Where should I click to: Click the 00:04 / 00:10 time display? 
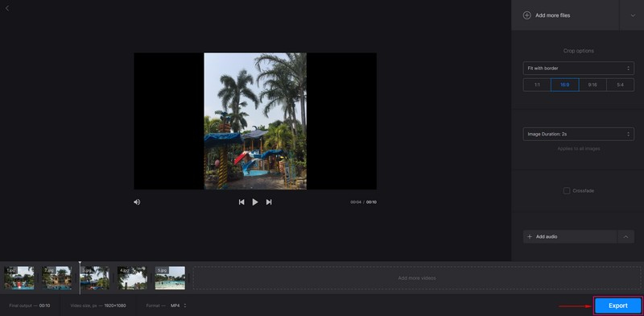(x=363, y=202)
